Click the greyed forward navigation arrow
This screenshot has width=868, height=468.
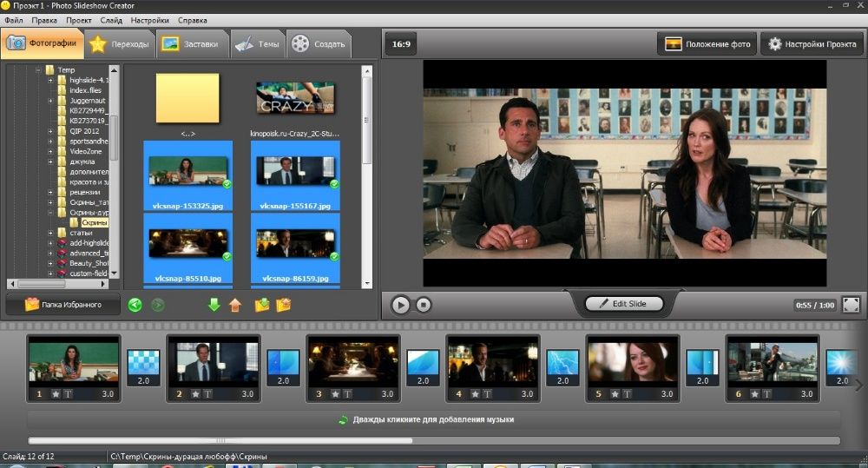[158, 305]
